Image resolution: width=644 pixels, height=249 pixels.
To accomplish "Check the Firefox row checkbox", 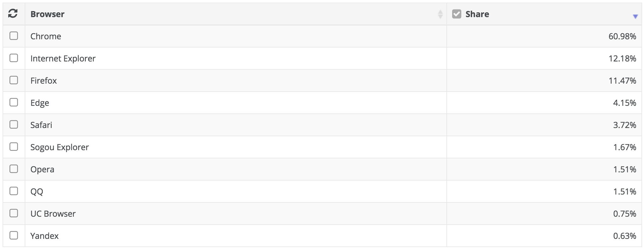I will coord(14,80).
